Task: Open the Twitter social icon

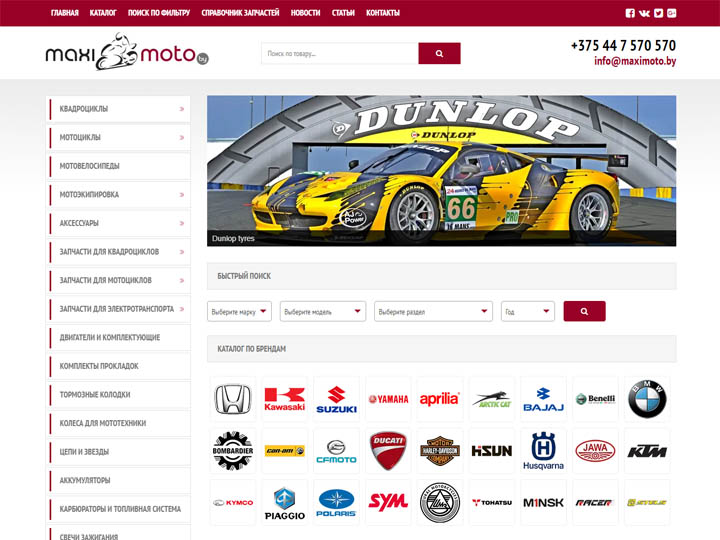Action: pyautogui.click(x=658, y=13)
